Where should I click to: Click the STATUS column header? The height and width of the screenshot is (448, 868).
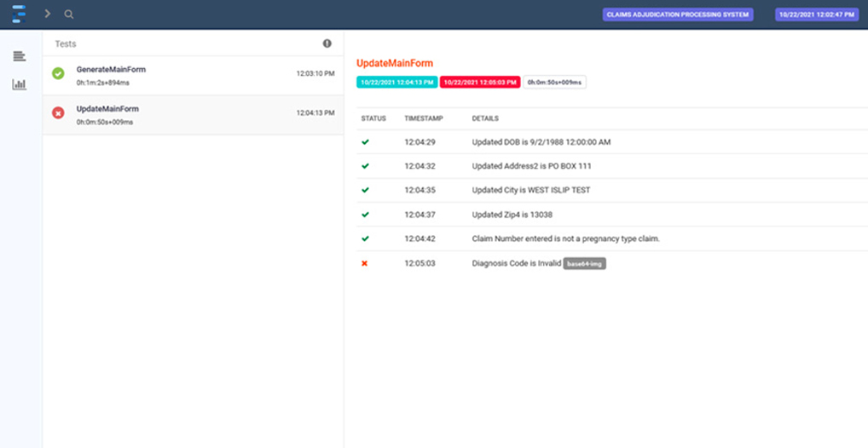[373, 118]
